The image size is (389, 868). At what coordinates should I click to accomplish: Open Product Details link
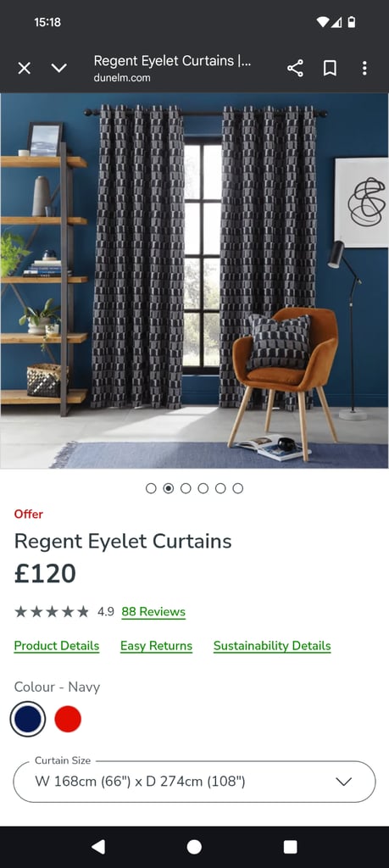click(x=57, y=646)
